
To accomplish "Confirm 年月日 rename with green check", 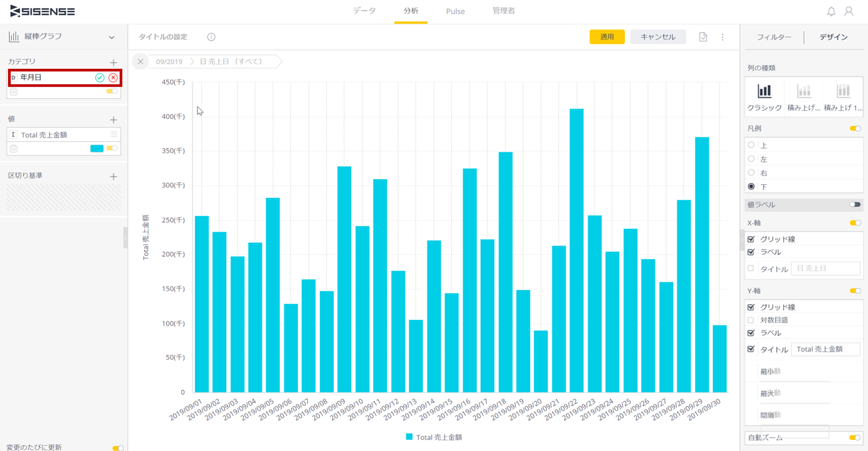I will point(99,77).
